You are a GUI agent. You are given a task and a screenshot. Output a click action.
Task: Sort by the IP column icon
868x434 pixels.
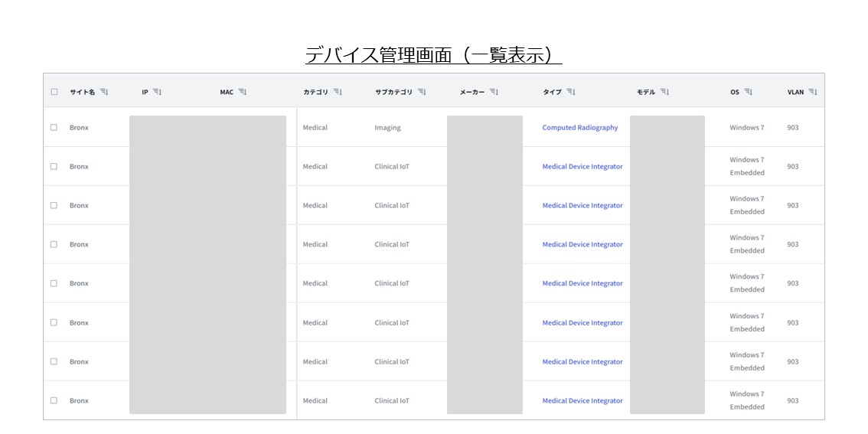[x=157, y=92]
